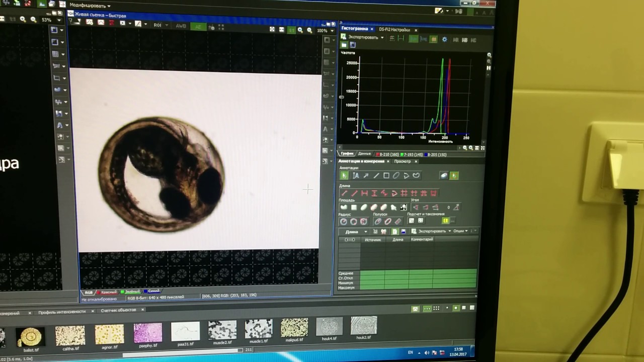Switch to the Гистограмма tab

click(355, 29)
